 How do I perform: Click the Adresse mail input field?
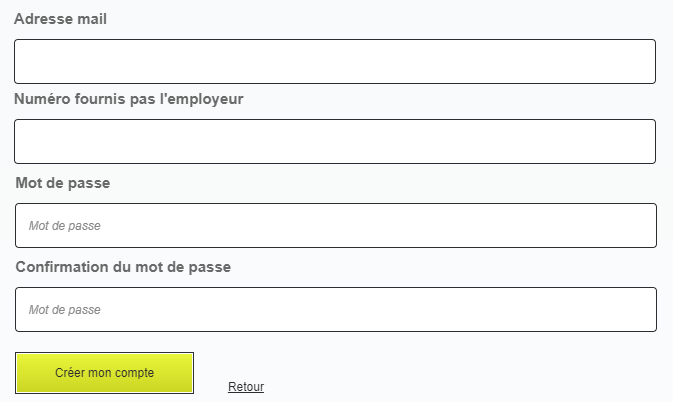click(x=334, y=61)
